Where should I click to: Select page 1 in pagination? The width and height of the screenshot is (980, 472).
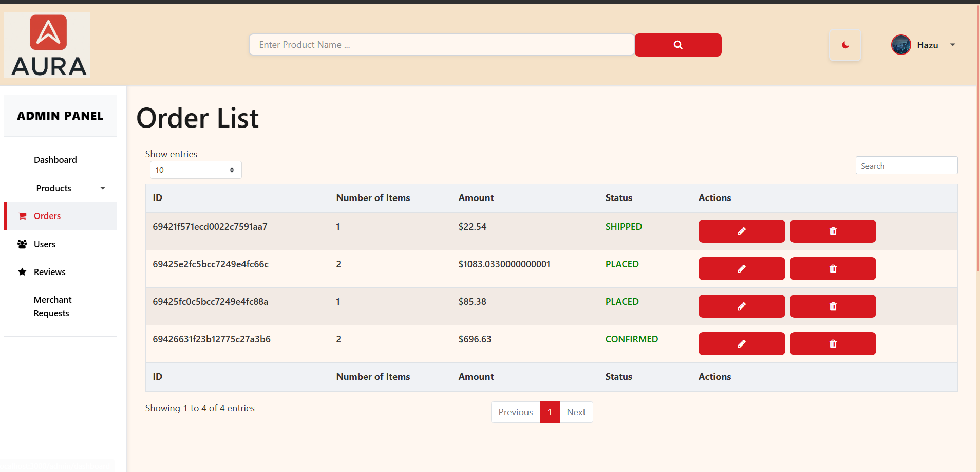(x=550, y=412)
